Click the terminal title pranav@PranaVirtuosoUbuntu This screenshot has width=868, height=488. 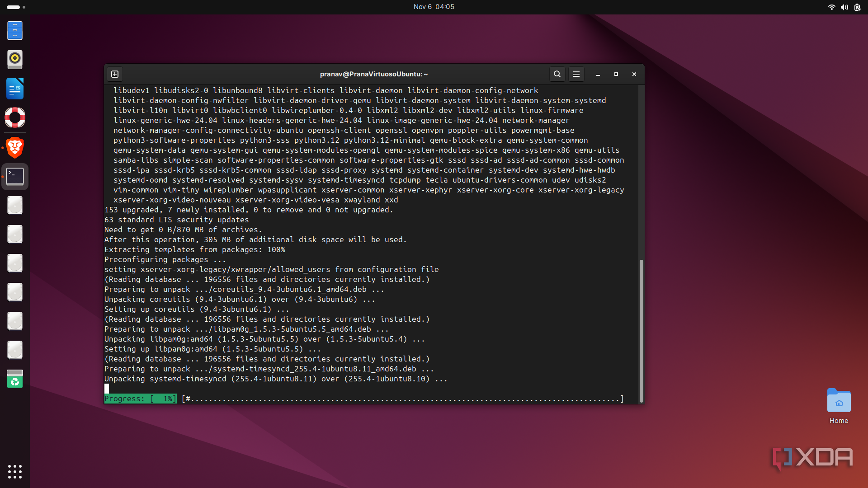click(373, 74)
